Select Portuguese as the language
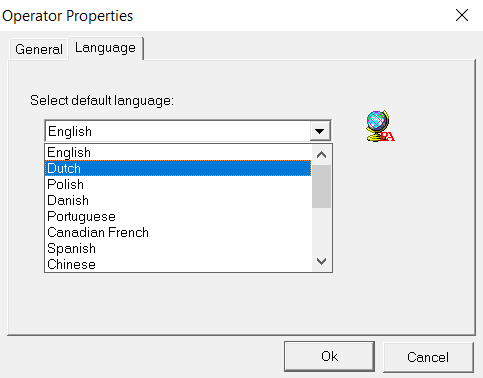The image size is (483, 378). 178,216
